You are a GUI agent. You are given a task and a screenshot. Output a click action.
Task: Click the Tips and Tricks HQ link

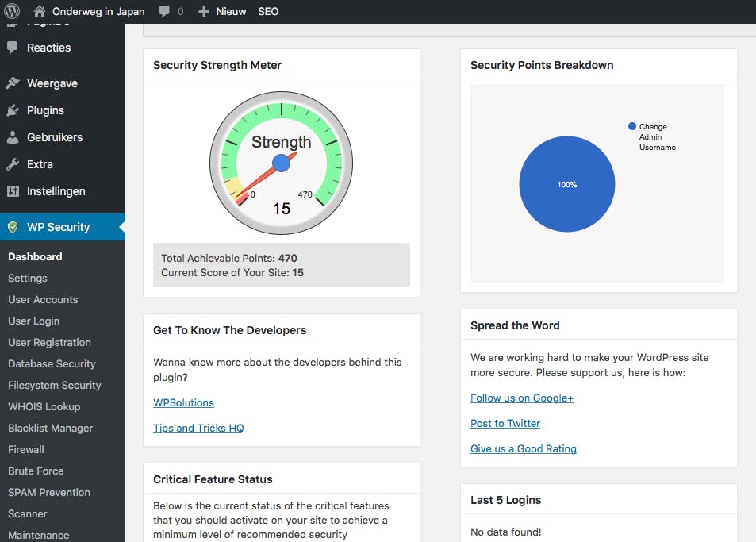coord(198,428)
